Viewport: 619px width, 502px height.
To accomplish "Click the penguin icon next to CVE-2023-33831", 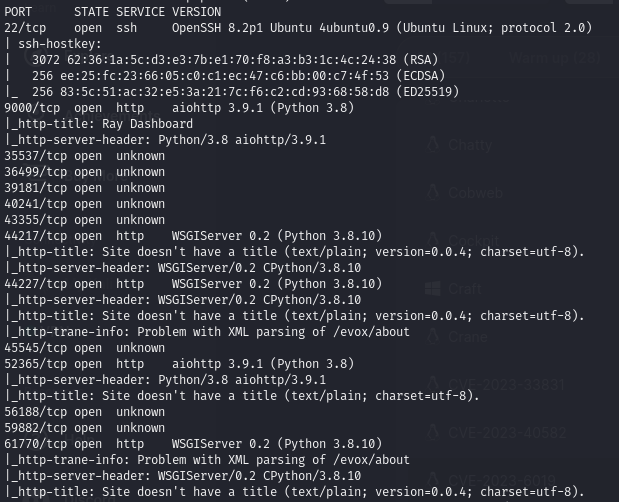I will [433, 385].
